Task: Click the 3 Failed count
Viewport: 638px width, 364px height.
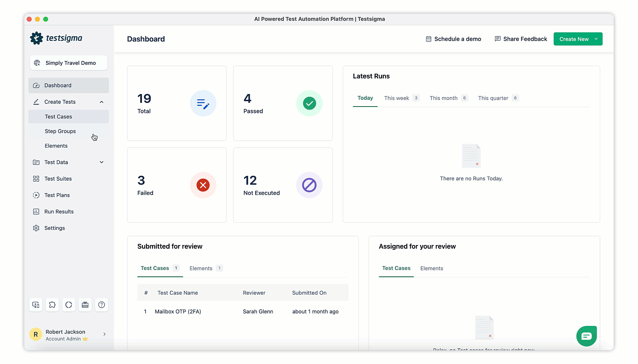Action: [141, 181]
